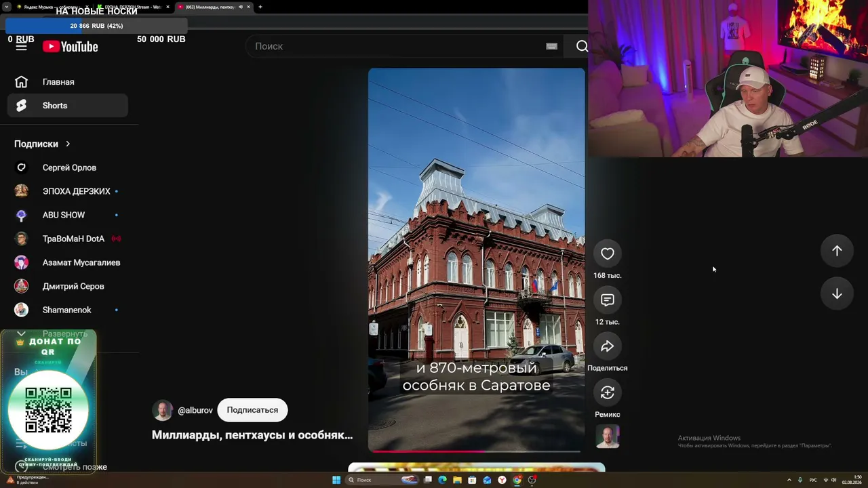Open ABU SHOW channel avatar
The height and width of the screenshot is (488, 868).
click(22, 215)
